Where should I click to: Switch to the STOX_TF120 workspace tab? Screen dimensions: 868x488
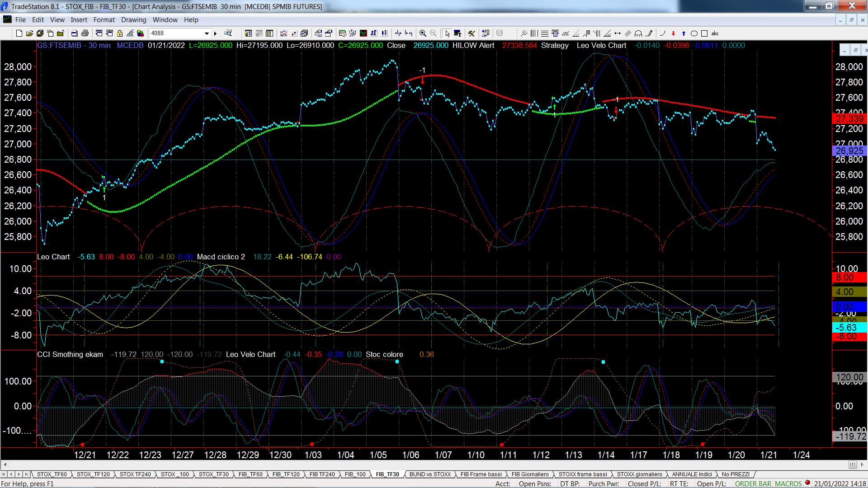[93, 474]
